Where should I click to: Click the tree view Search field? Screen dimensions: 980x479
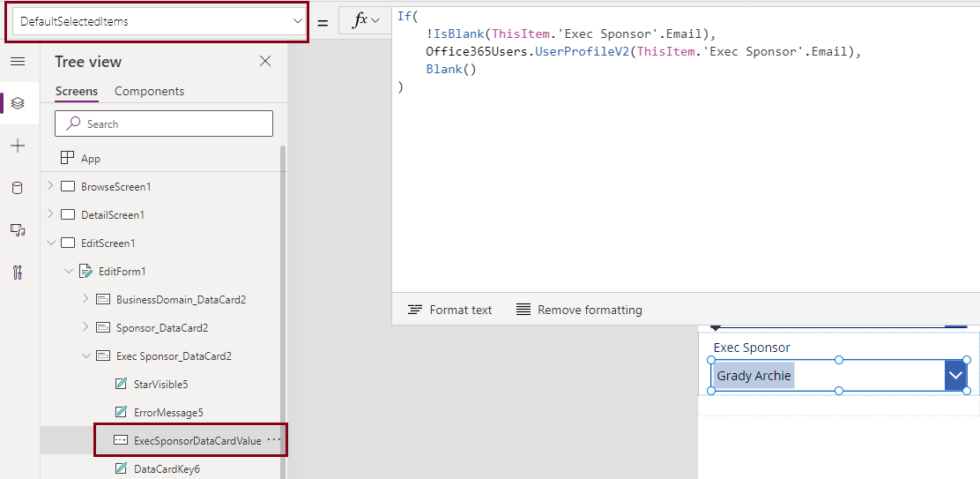164,123
